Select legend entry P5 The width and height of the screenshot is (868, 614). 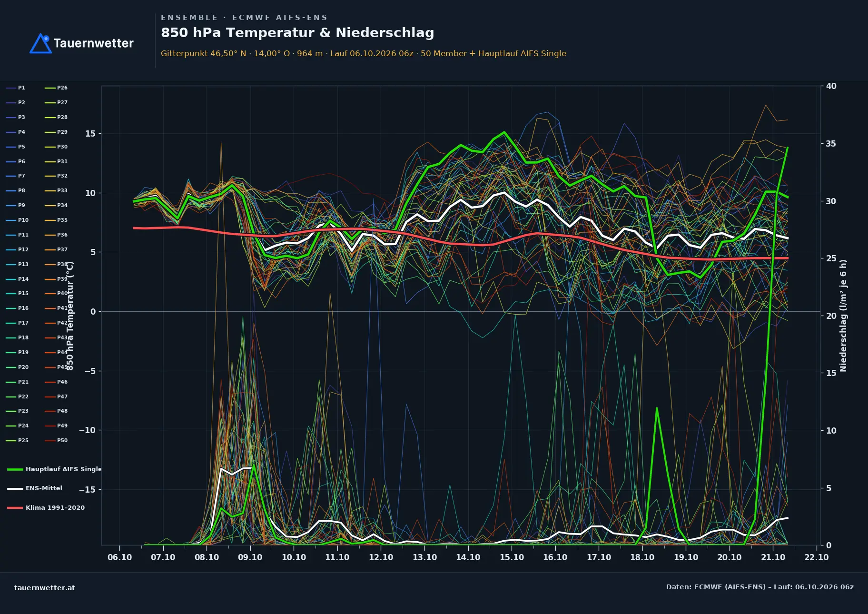pyautogui.click(x=16, y=147)
